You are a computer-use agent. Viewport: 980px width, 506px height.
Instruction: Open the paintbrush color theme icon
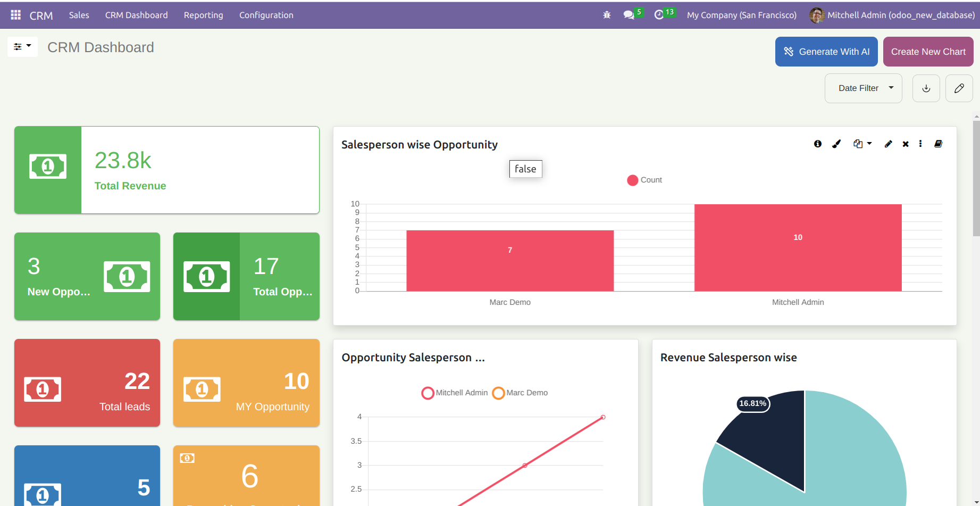[x=836, y=144]
